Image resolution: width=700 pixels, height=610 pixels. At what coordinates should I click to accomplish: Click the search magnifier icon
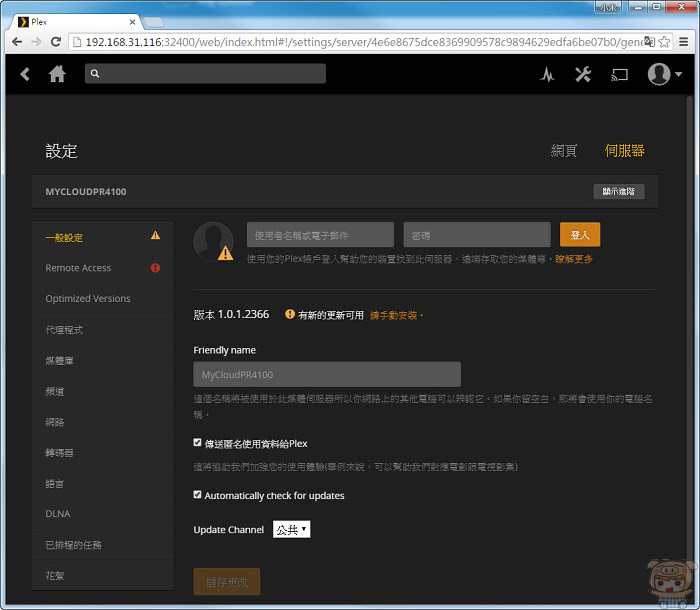click(x=95, y=74)
